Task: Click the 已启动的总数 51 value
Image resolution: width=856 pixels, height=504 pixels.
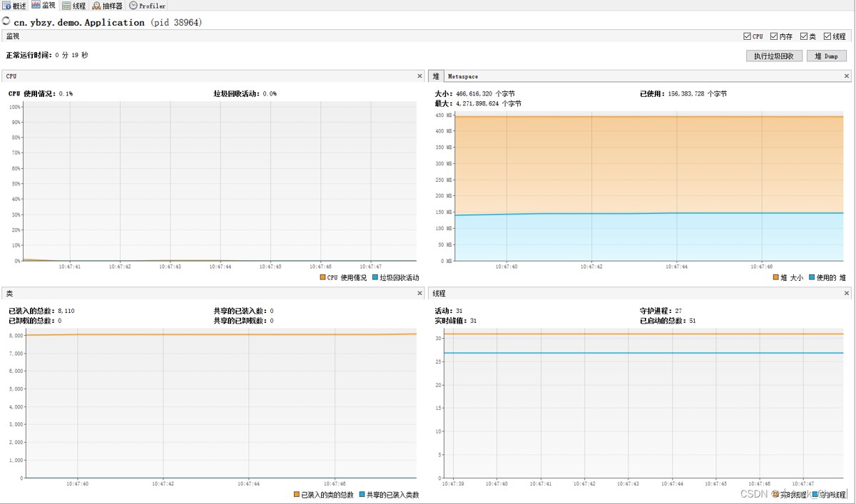Action: point(691,321)
